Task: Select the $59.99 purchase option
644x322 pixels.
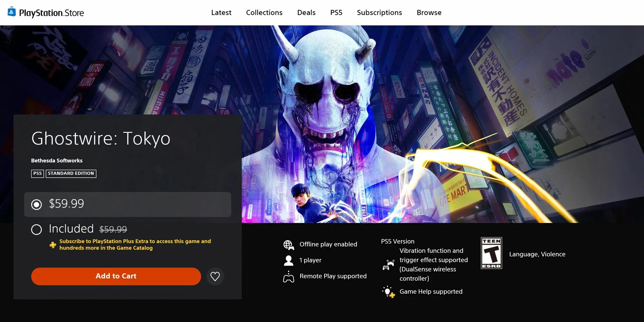Action: coord(128,204)
